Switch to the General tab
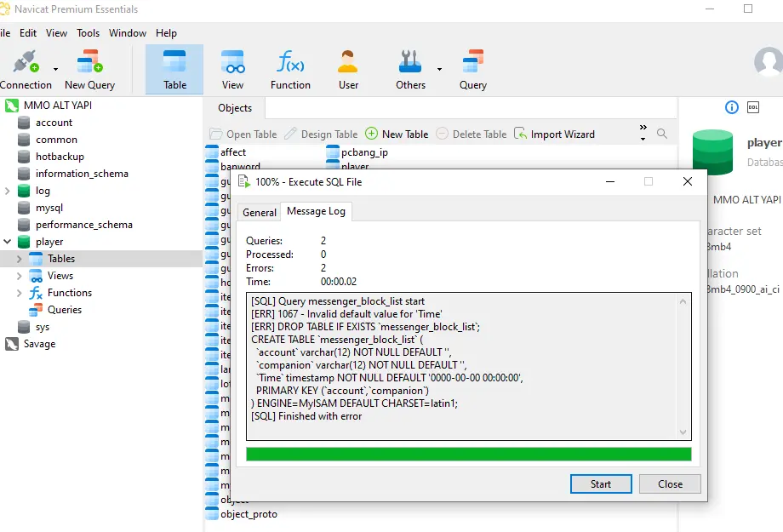Screen dimensions: 783x532 click(259, 213)
